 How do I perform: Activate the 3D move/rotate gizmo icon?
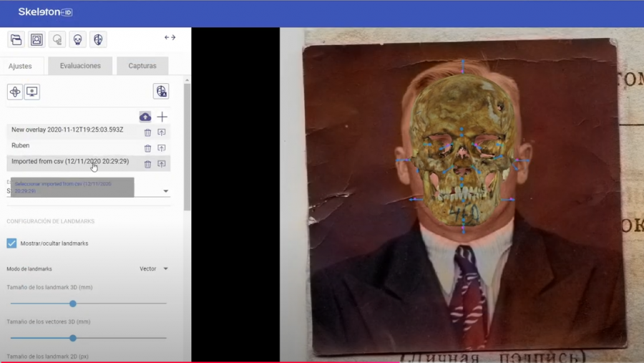click(x=15, y=92)
